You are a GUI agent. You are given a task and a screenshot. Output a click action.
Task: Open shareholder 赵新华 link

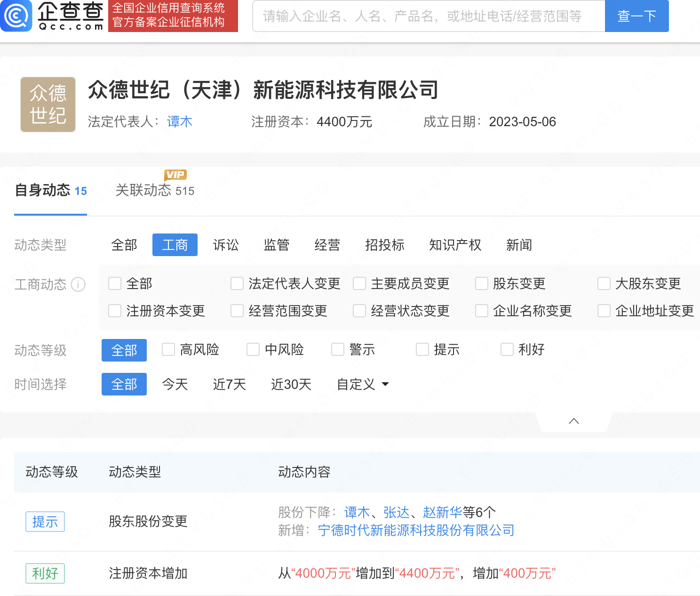coord(443,512)
